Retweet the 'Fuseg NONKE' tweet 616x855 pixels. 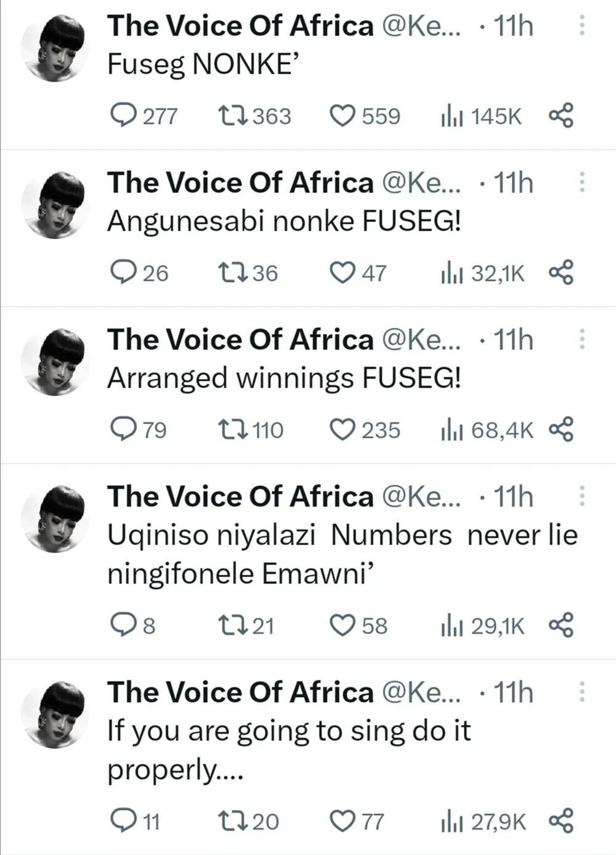click(233, 115)
